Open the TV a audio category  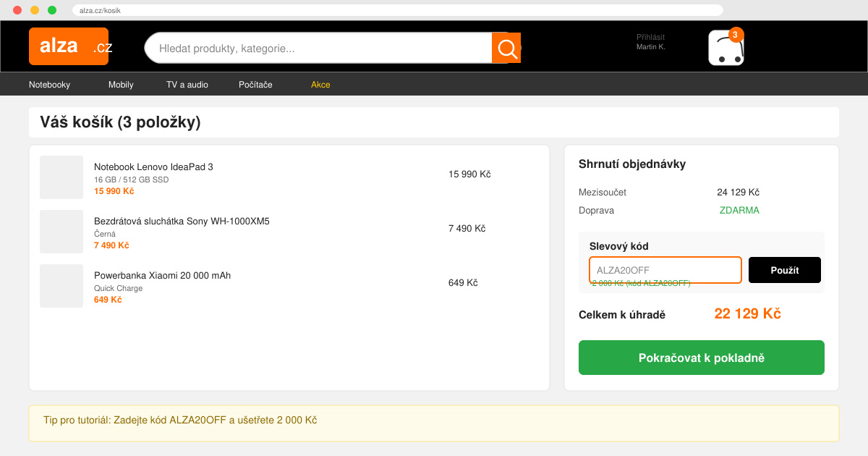click(187, 85)
